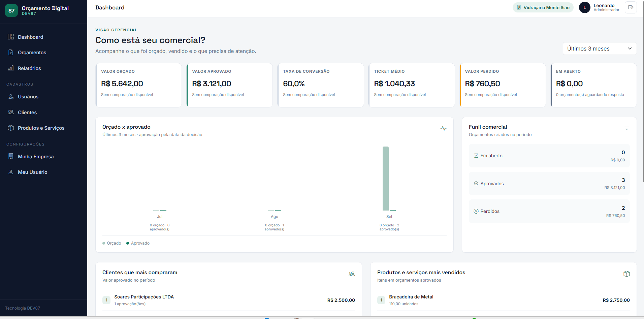Click the filter icon in Funil comercial
Viewport: 644px width, 319px height.
626,128
